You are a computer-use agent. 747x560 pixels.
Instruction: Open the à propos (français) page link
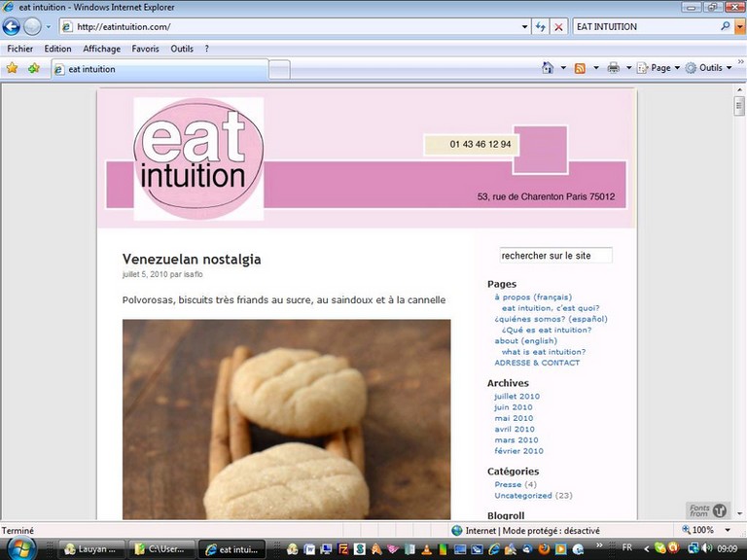533,297
